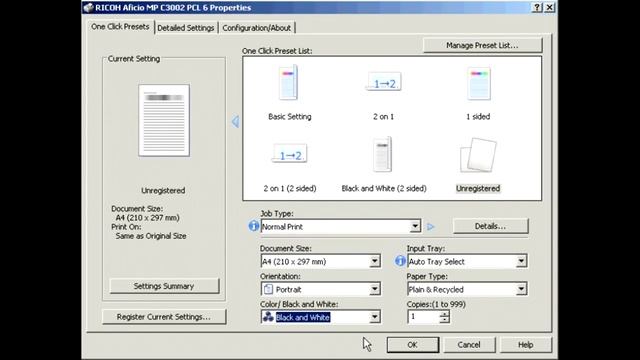This screenshot has height=360, width=640.
Task: Click the left arrow beside preset list
Action: (236, 121)
